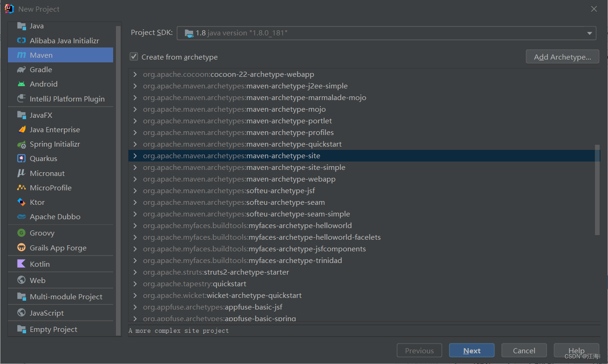This screenshot has height=364, width=608.
Task: Select maven-archetype-profiles archetype
Action: click(364, 133)
